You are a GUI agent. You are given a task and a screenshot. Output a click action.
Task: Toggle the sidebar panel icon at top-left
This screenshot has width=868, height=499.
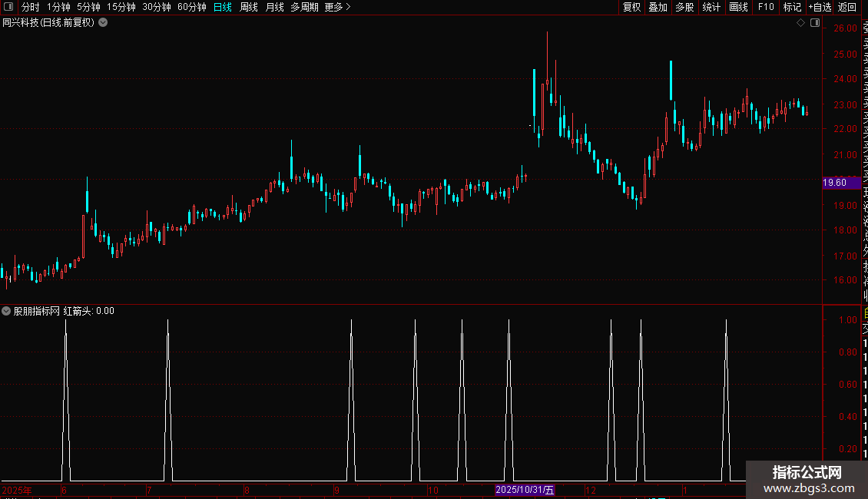click(x=8, y=7)
